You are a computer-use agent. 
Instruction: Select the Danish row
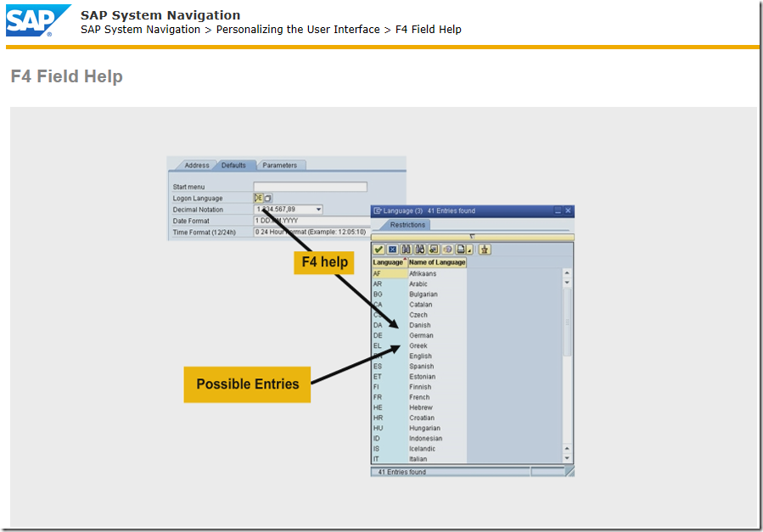click(x=419, y=325)
